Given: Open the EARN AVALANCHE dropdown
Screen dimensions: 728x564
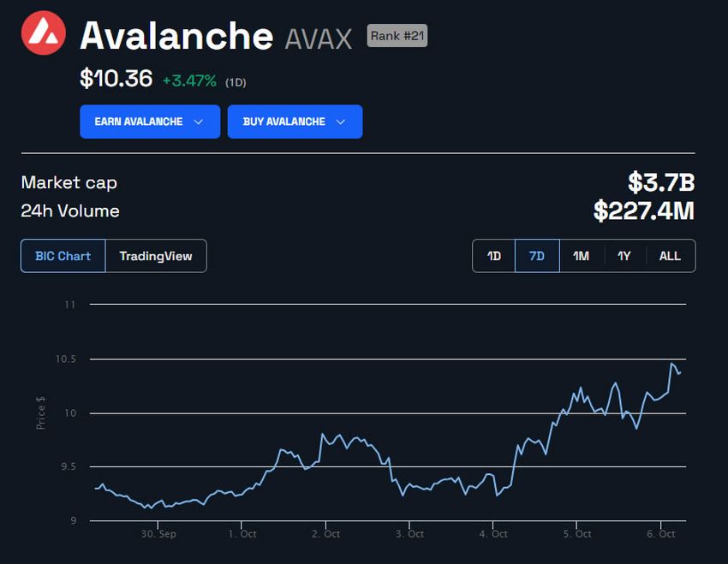Looking at the screenshot, I should (x=149, y=122).
